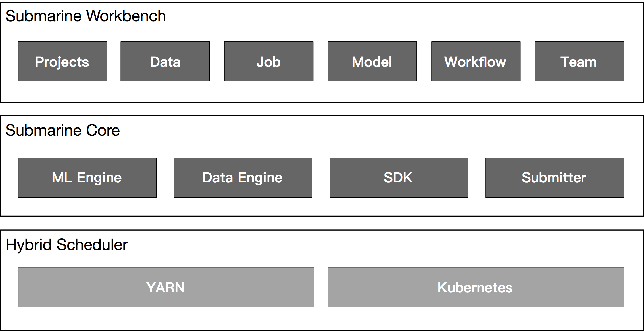This screenshot has height=331, width=644.
Task: Click the Submarine Workbench heading
Action: click(x=86, y=16)
